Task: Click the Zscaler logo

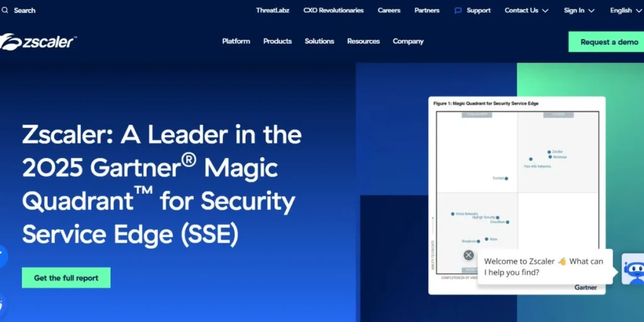Action: point(38,42)
